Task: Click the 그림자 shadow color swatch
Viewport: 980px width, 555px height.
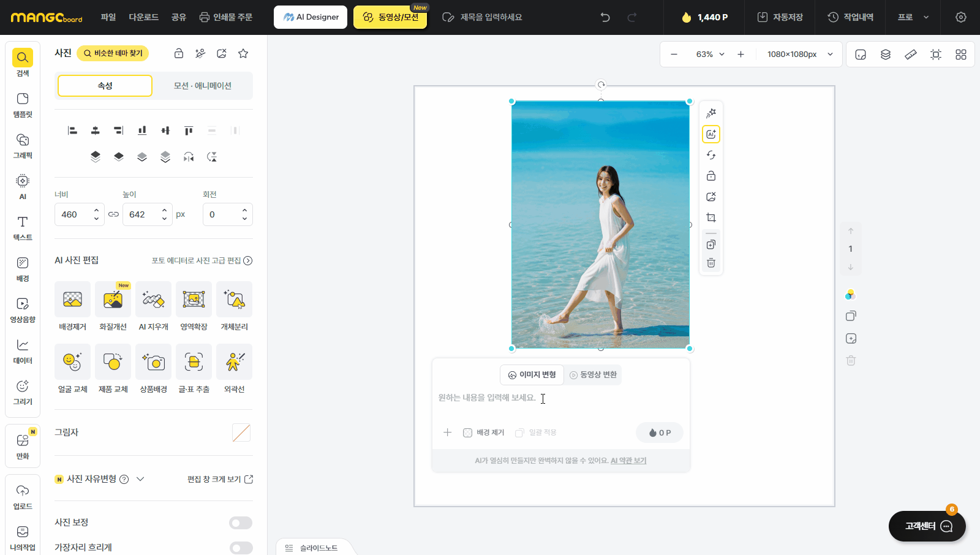Action: [x=241, y=432]
